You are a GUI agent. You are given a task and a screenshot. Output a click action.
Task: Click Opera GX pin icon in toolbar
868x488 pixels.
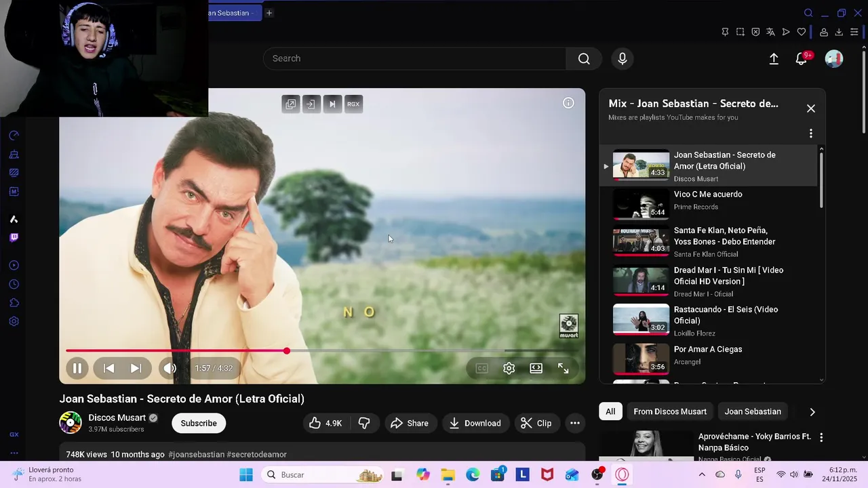[x=725, y=32]
